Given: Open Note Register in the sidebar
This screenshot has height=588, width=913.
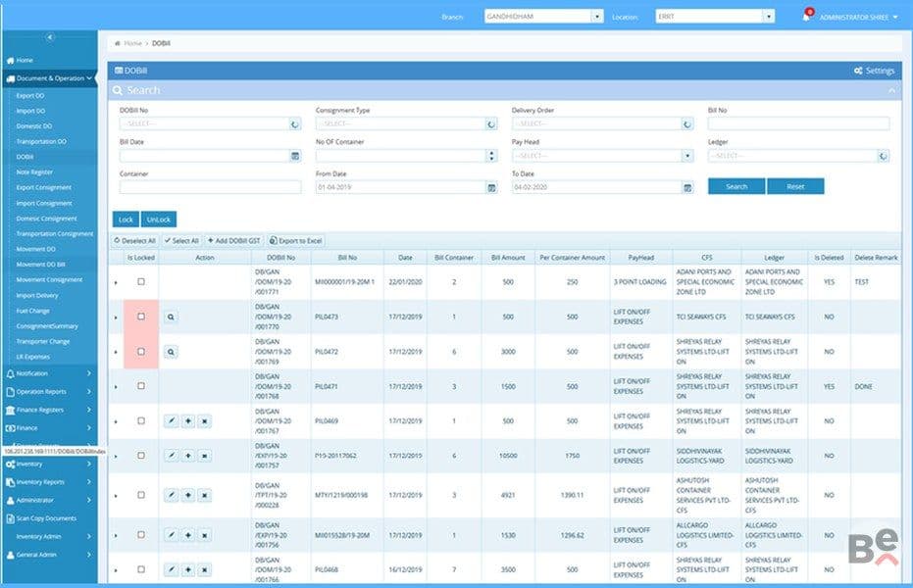Looking at the screenshot, I should point(34,172).
